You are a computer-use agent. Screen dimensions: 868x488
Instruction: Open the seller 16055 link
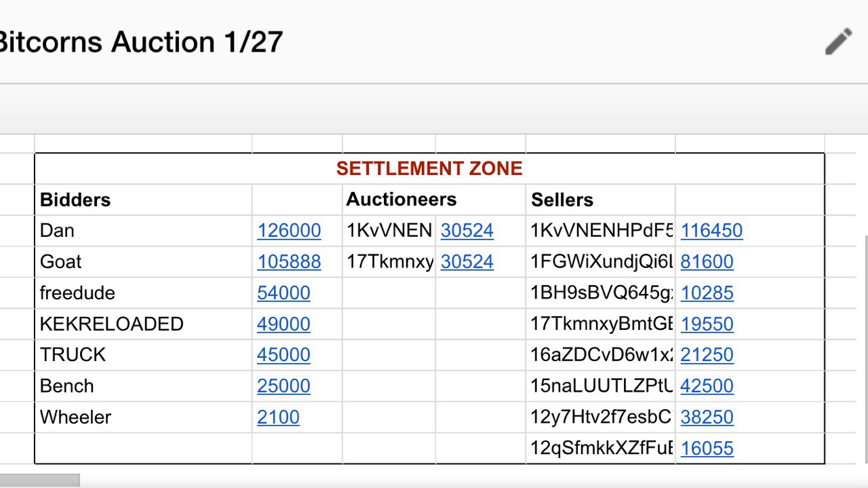pyautogui.click(x=707, y=448)
